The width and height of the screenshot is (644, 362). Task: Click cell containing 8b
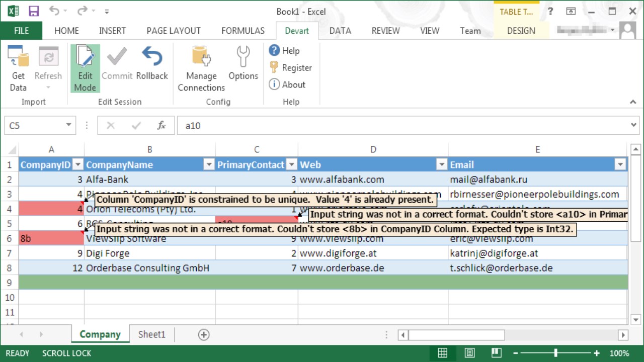[x=51, y=239]
